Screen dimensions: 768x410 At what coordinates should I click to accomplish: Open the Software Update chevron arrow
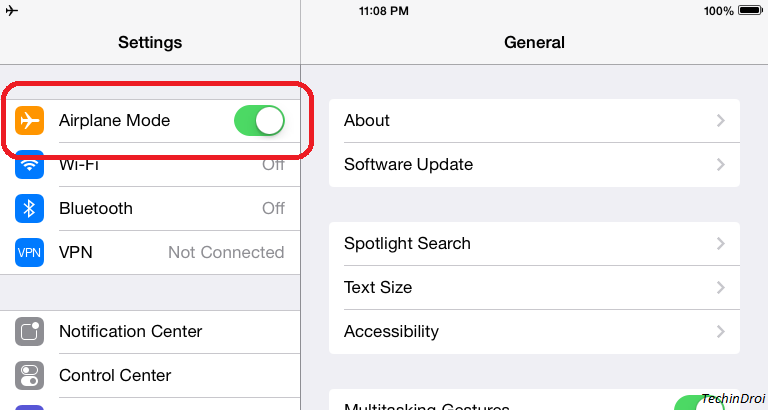click(x=720, y=165)
